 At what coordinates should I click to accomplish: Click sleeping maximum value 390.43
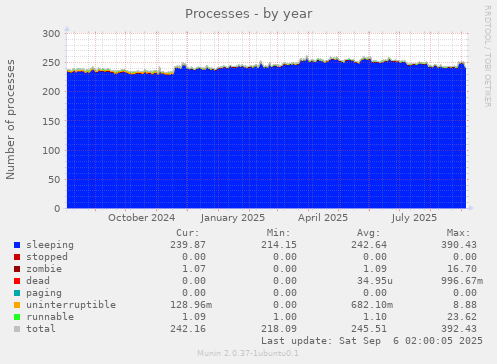click(459, 245)
